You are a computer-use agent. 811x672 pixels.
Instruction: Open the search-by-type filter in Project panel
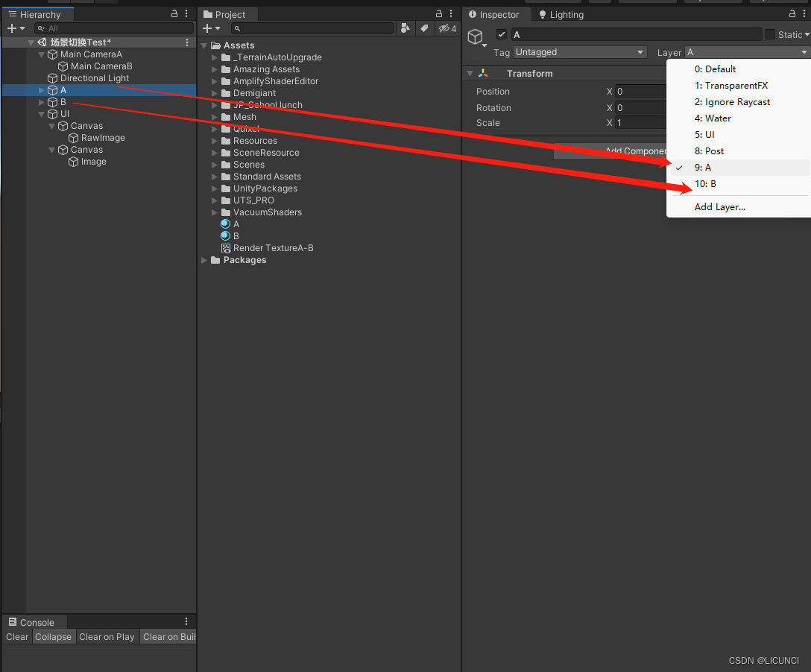click(x=405, y=28)
